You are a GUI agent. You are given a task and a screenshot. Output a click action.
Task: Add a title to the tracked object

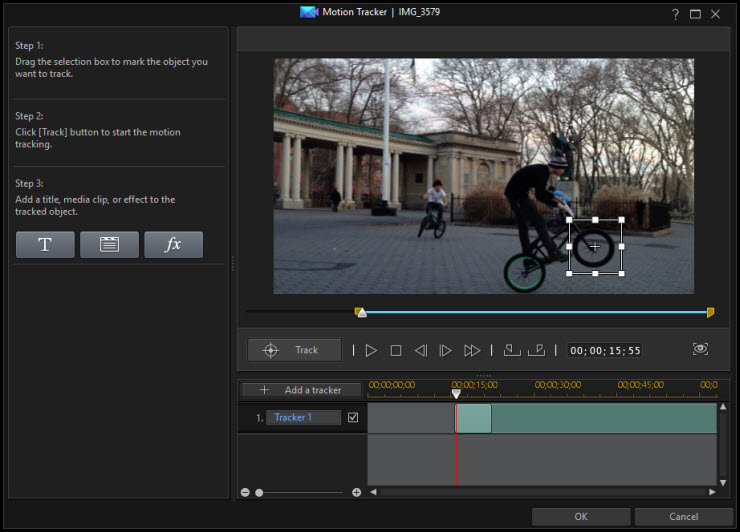tap(45, 245)
